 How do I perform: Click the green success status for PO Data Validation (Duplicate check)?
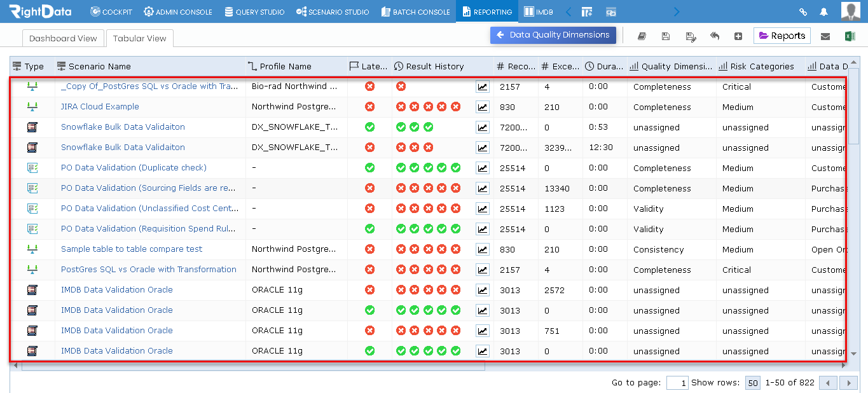pos(369,167)
